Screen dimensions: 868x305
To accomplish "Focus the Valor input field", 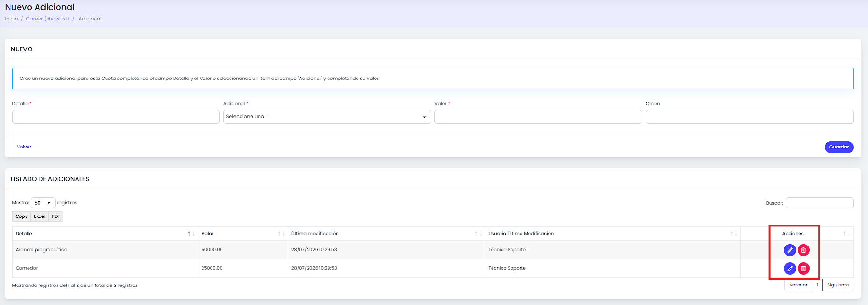I will point(538,117).
